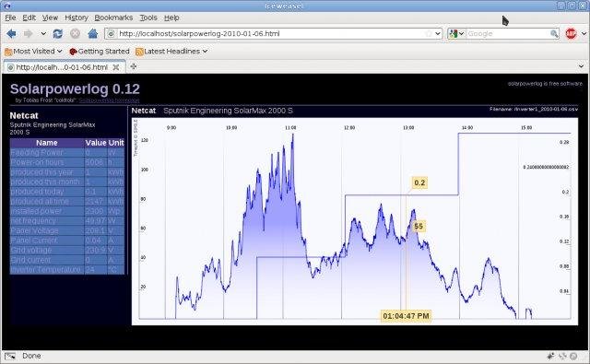Open a new tab with the plus button
The height and width of the screenshot is (364, 590).
point(133,66)
